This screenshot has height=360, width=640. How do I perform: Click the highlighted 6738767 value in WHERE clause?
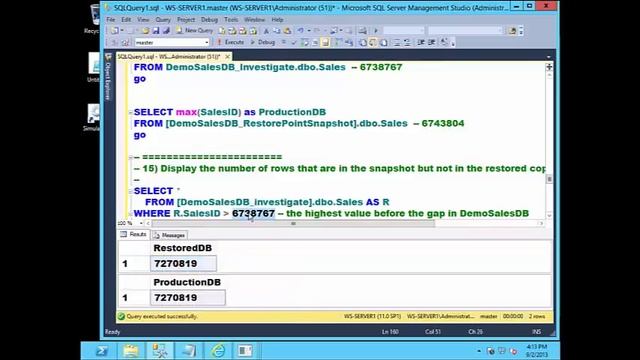point(253,213)
